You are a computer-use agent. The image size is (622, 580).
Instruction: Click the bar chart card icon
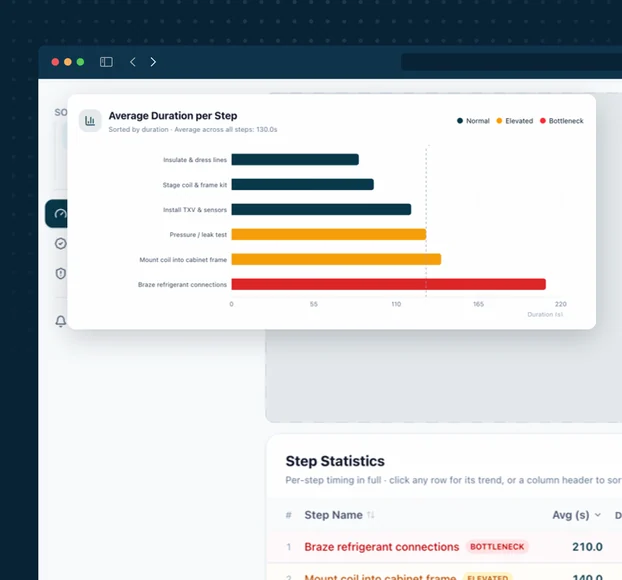pyautogui.click(x=90, y=121)
